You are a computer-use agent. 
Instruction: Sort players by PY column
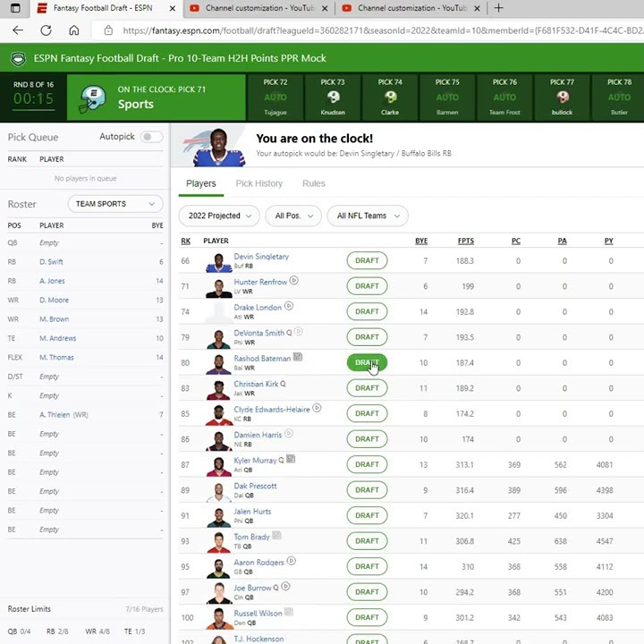coord(609,241)
